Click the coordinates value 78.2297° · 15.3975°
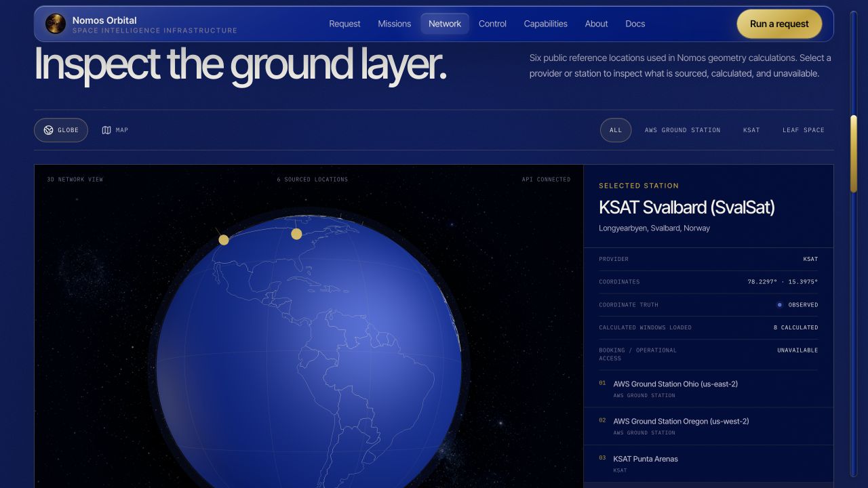Screen dimensions: 868x488 point(783,282)
